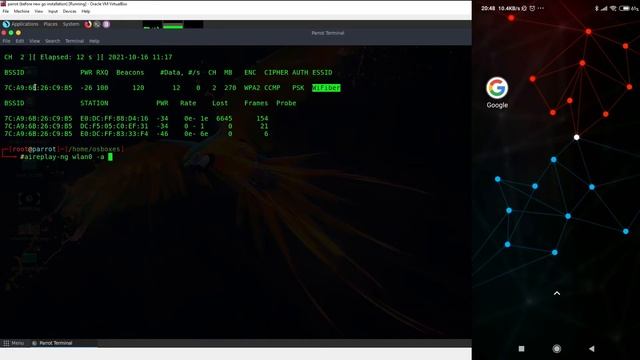Click station MAC E0:DC:FF:83:33:F4
The image size is (640, 360).
[114, 134]
